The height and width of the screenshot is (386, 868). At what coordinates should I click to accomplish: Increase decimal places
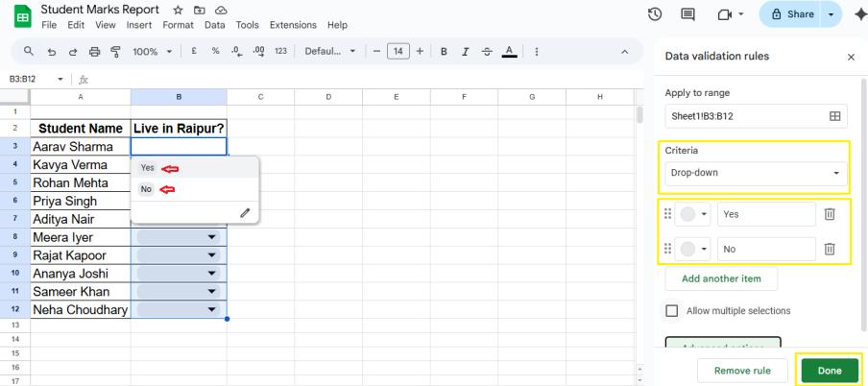pos(258,51)
